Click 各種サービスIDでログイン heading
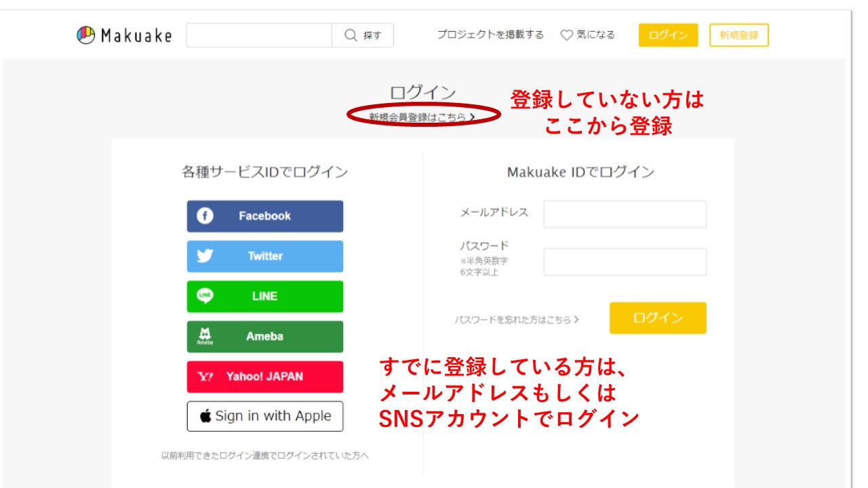 pos(265,172)
